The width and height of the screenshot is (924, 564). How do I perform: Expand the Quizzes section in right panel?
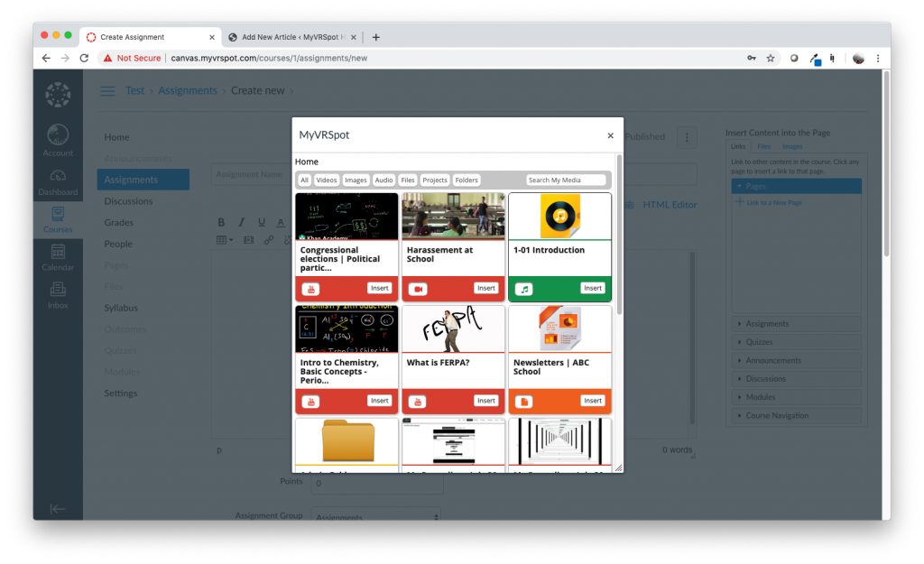(797, 342)
